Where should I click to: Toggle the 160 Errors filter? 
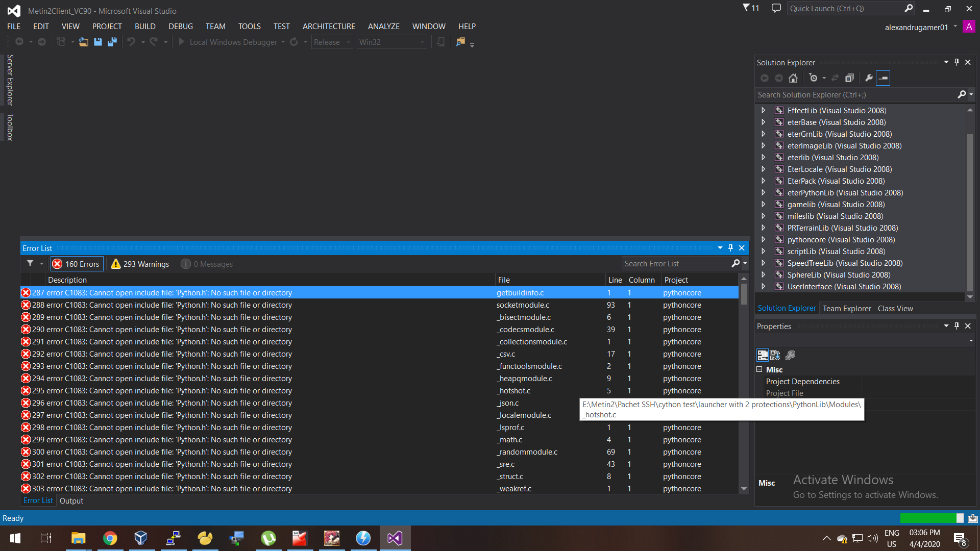(x=77, y=264)
